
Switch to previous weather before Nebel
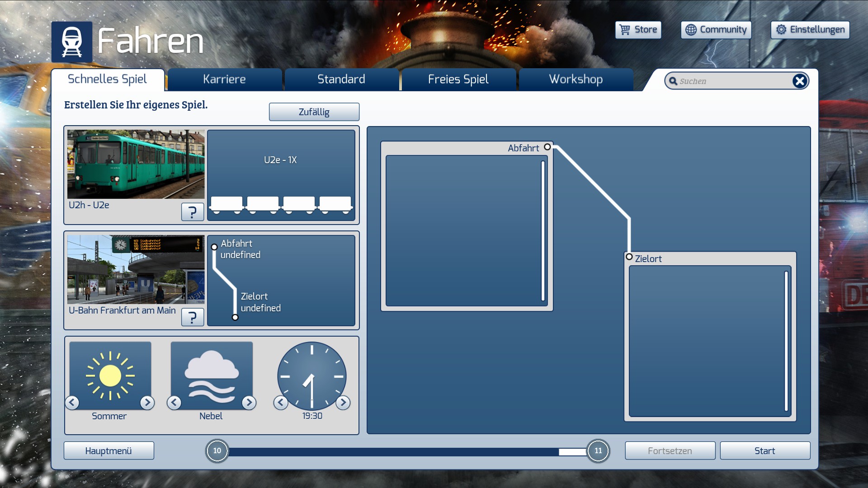(174, 402)
